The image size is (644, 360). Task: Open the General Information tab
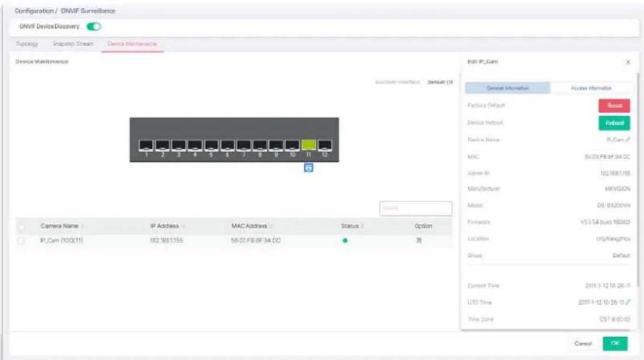pos(507,88)
